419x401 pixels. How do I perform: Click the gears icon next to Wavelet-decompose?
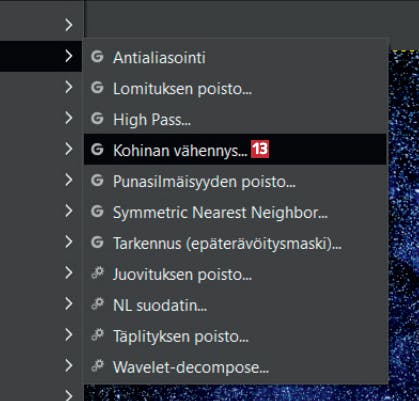[x=98, y=367]
